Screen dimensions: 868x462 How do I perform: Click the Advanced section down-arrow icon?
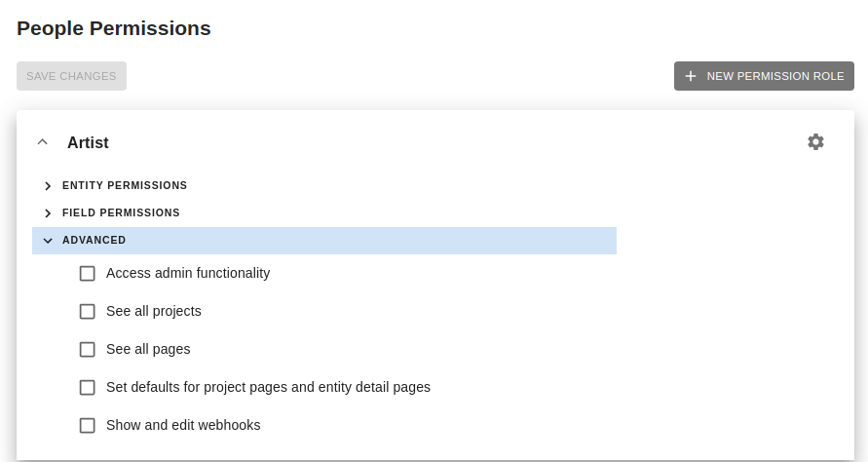pos(48,240)
